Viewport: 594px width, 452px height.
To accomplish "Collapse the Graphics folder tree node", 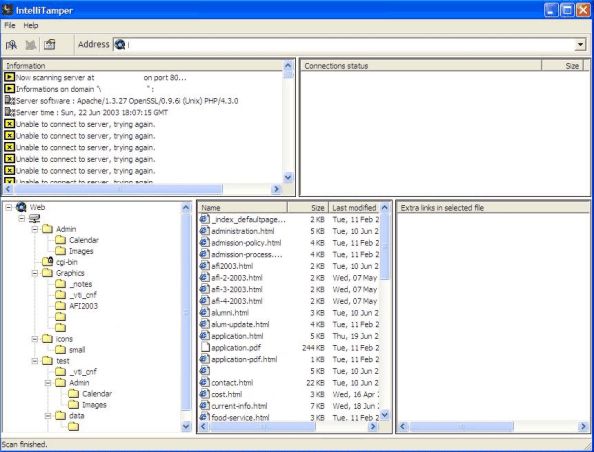I will (35, 273).
